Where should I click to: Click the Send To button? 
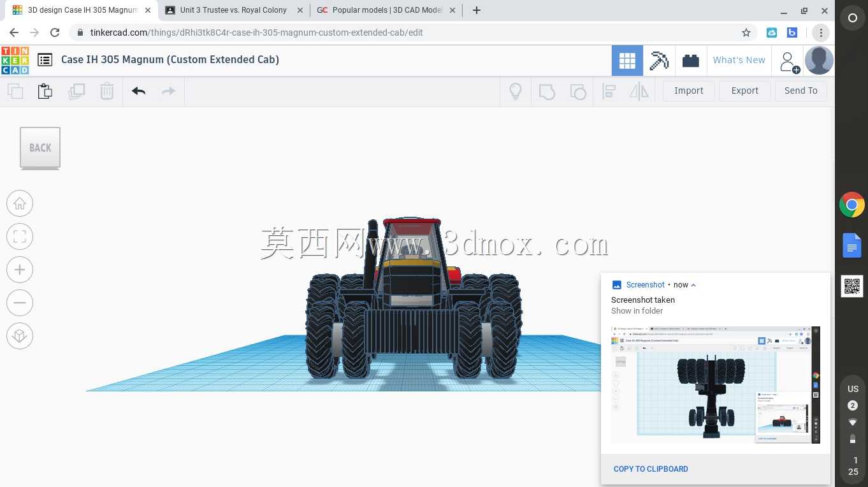click(801, 91)
